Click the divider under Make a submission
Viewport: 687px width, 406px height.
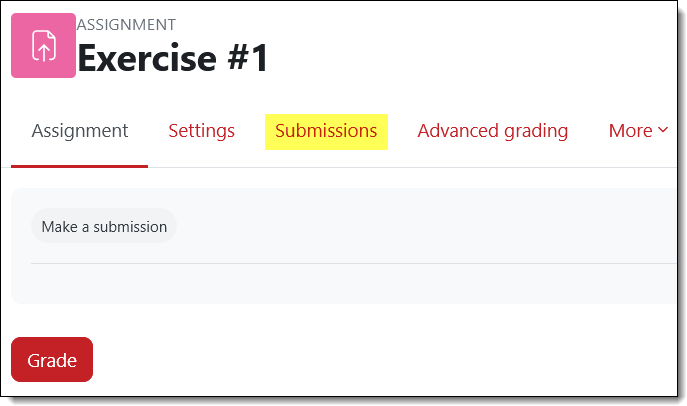350,264
